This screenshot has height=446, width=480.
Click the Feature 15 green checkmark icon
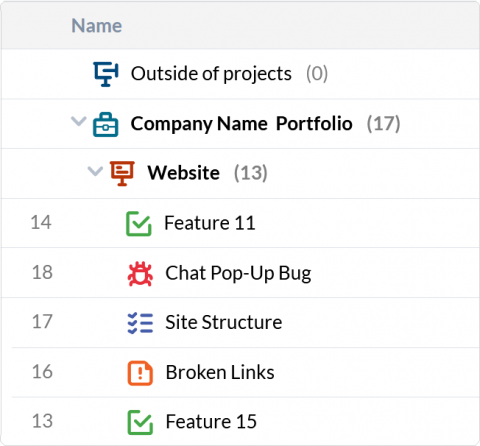(140, 422)
